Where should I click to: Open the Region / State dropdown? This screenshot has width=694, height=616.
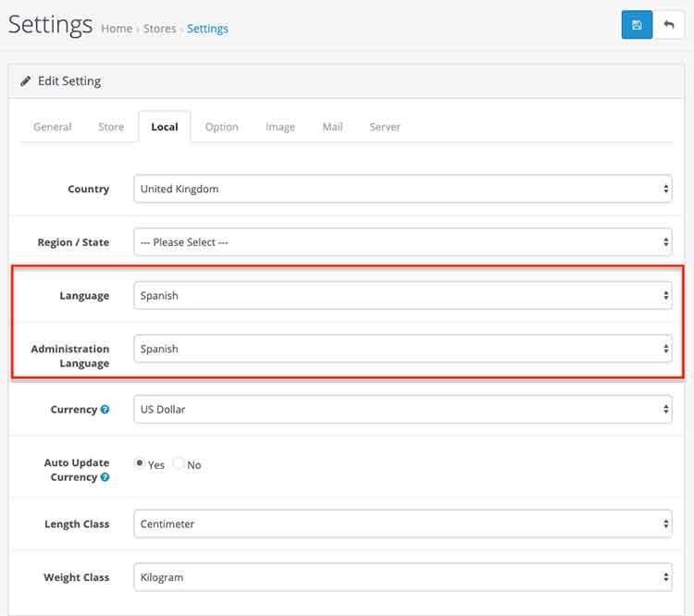click(x=403, y=242)
